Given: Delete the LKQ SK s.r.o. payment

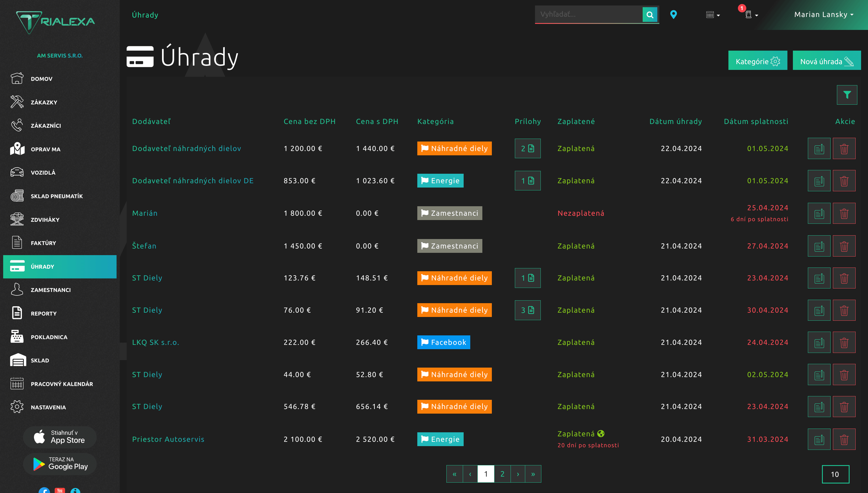Looking at the screenshot, I should click(x=844, y=342).
